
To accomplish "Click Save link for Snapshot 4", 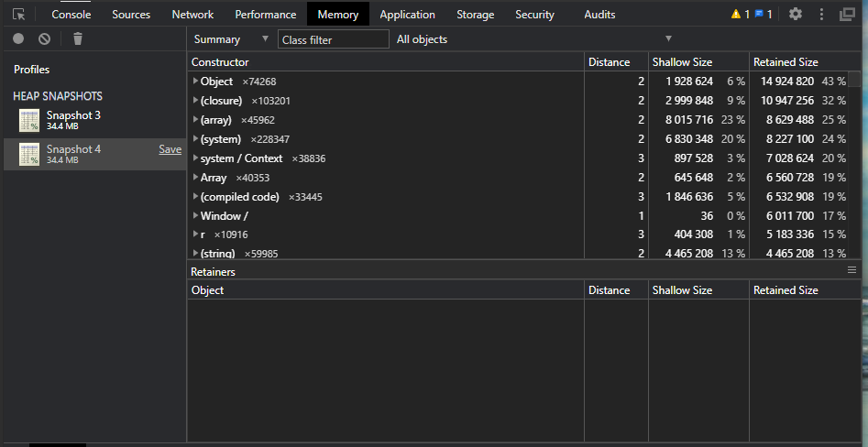I will point(170,149).
